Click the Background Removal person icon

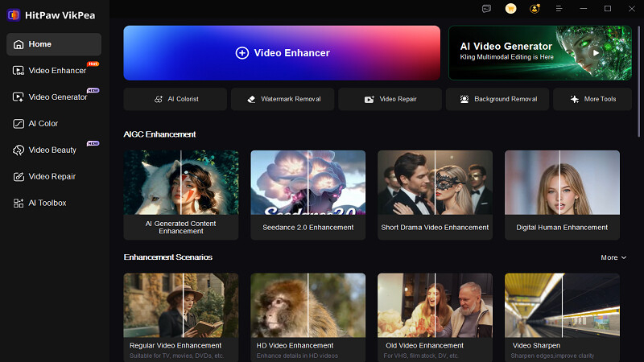tap(464, 99)
